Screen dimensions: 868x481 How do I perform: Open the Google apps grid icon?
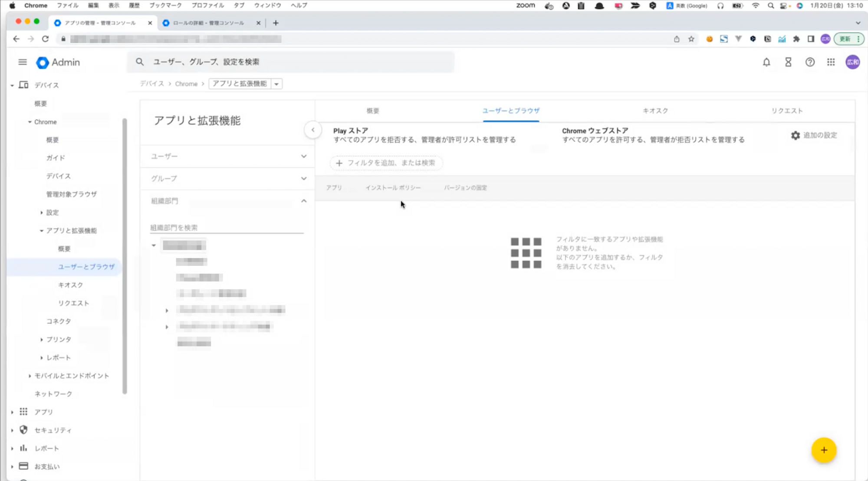[831, 62]
